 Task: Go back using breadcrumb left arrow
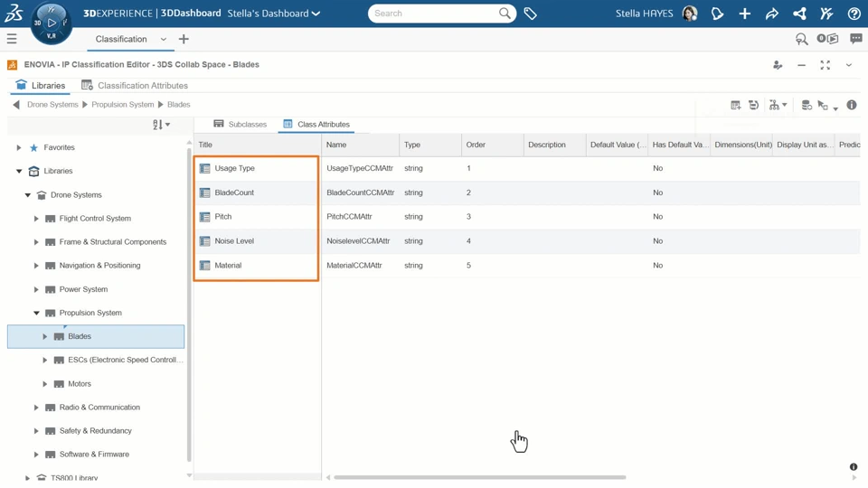tap(16, 105)
